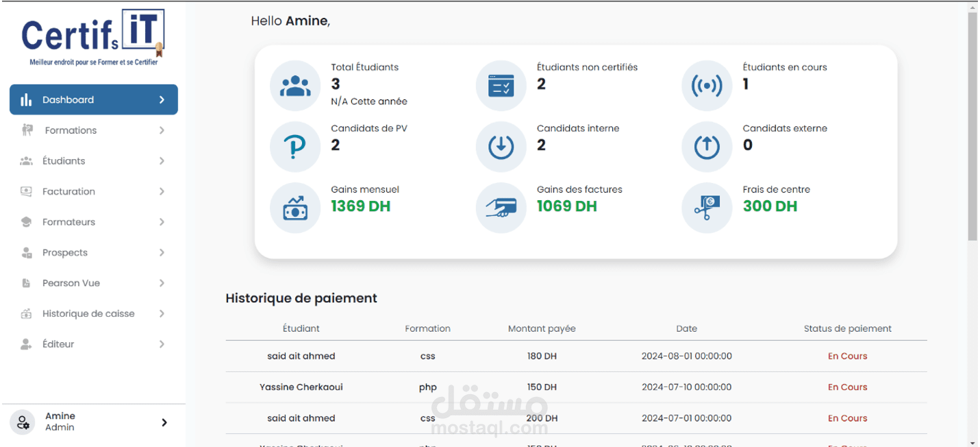Open the Formations menu item
The height and width of the screenshot is (447, 980).
click(x=94, y=130)
